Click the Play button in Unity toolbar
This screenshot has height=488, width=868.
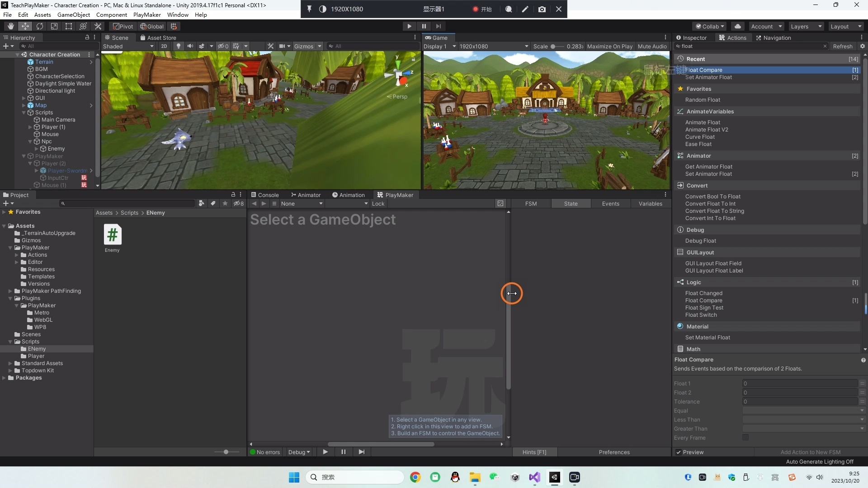[x=409, y=26]
